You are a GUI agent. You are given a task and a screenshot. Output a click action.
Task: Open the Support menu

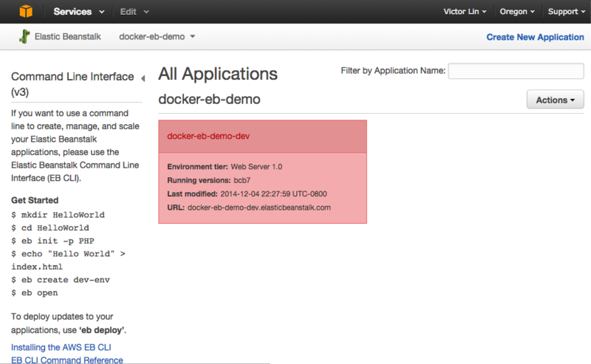coord(565,12)
